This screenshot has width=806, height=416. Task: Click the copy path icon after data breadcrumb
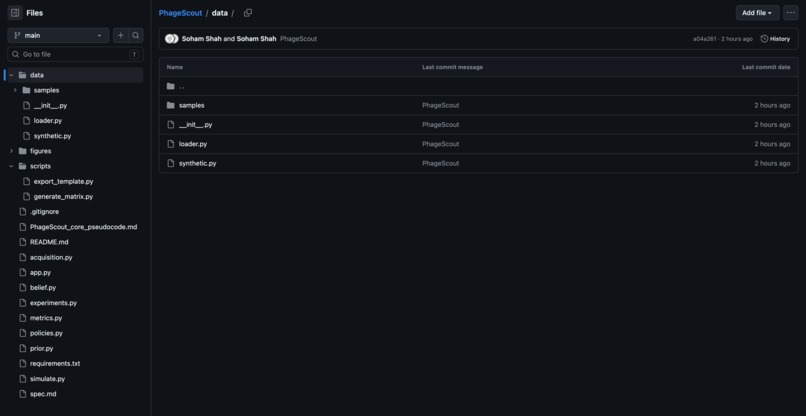tap(248, 13)
